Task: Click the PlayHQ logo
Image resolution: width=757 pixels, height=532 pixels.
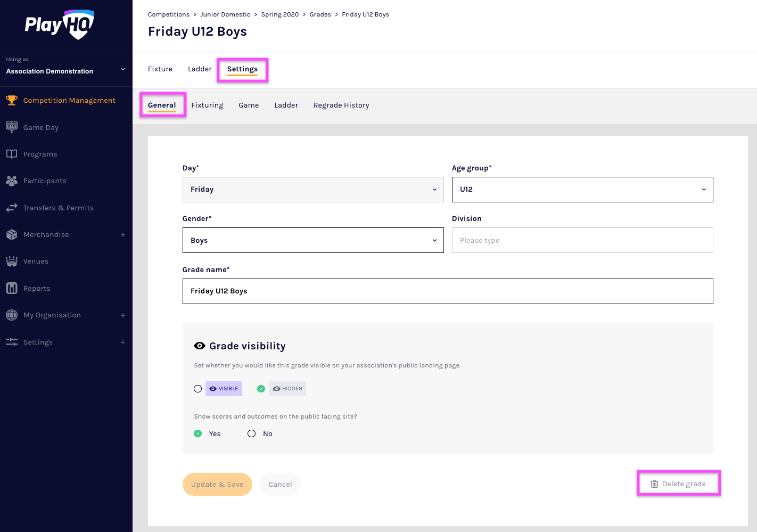Action: click(x=60, y=24)
